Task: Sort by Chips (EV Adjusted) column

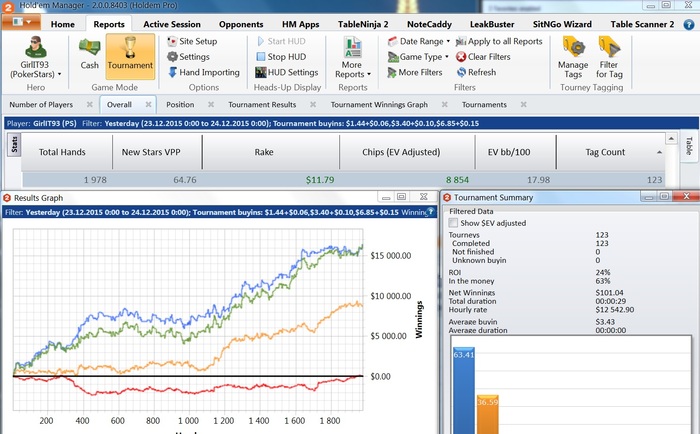Action: 407,152
